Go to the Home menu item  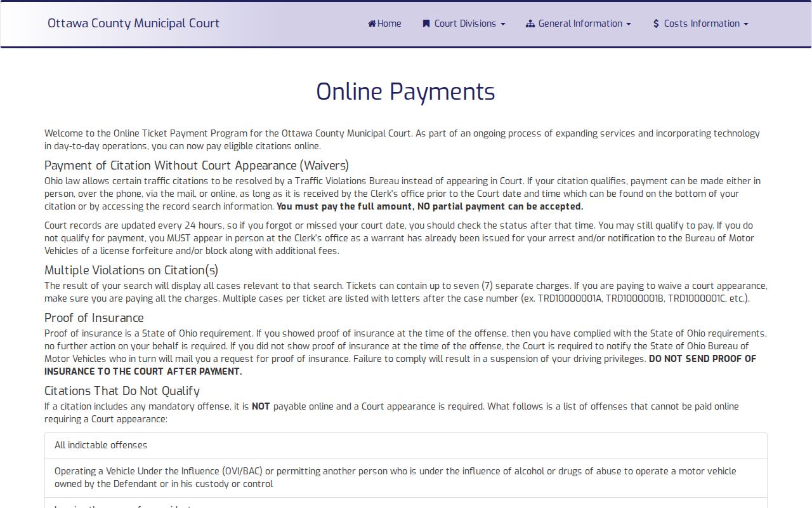(x=384, y=23)
